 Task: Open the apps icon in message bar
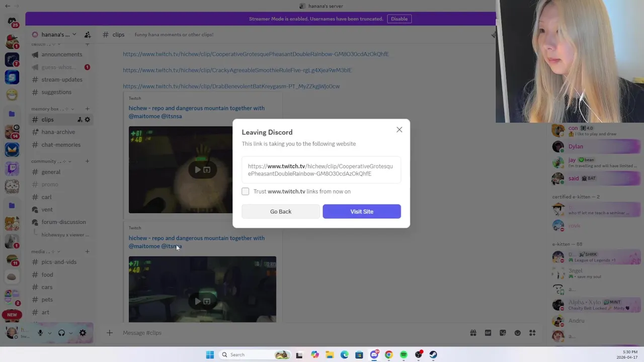532,333
